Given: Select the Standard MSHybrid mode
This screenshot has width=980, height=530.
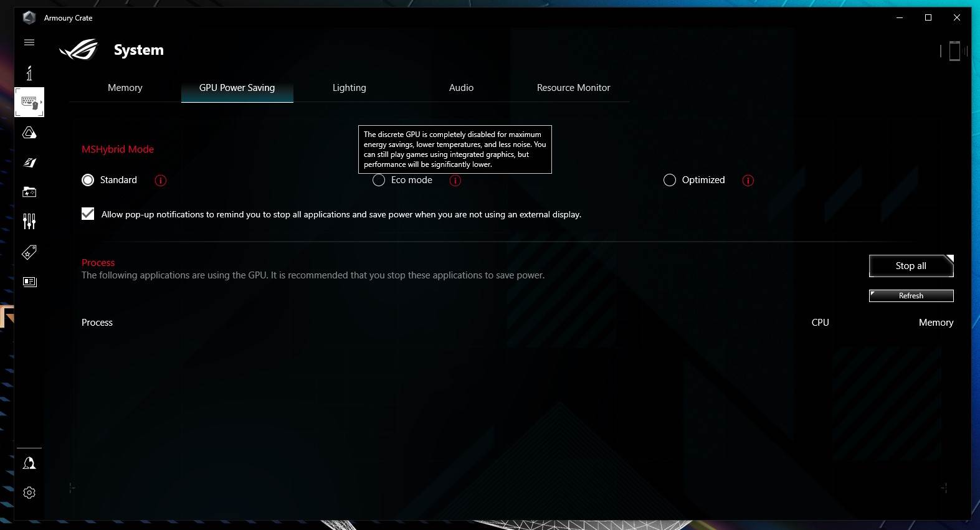Looking at the screenshot, I should pos(88,180).
